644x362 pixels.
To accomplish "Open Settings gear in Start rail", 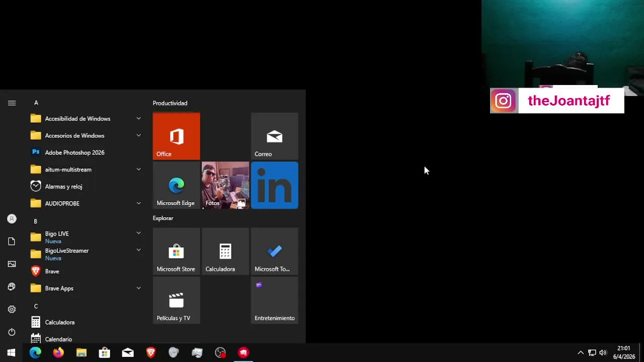I will point(12,309).
